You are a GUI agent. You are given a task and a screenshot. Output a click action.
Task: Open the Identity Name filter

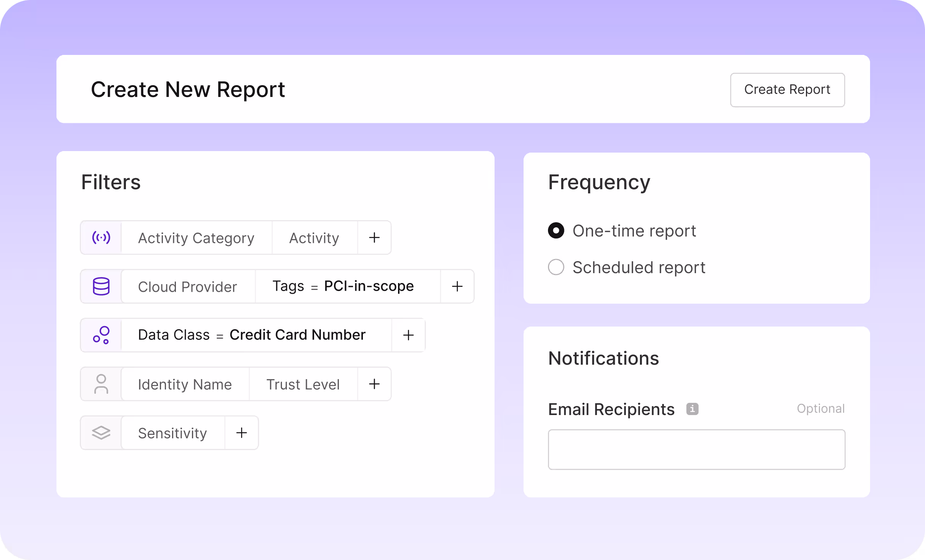185,385
